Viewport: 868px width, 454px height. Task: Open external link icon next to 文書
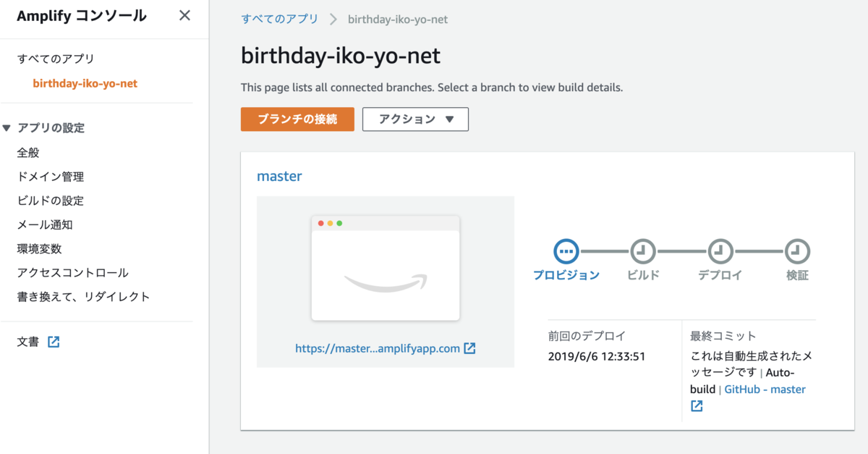(x=54, y=342)
